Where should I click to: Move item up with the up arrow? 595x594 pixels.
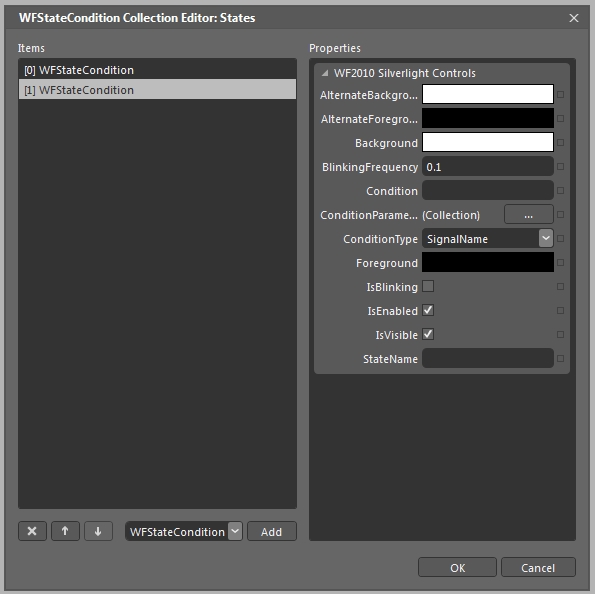tap(65, 531)
